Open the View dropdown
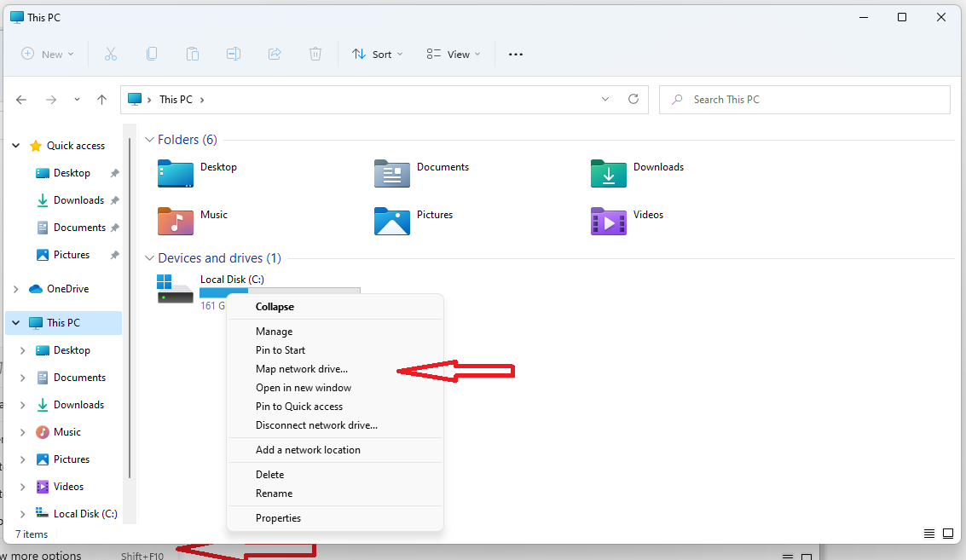966x560 pixels. [x=454, y=54]
